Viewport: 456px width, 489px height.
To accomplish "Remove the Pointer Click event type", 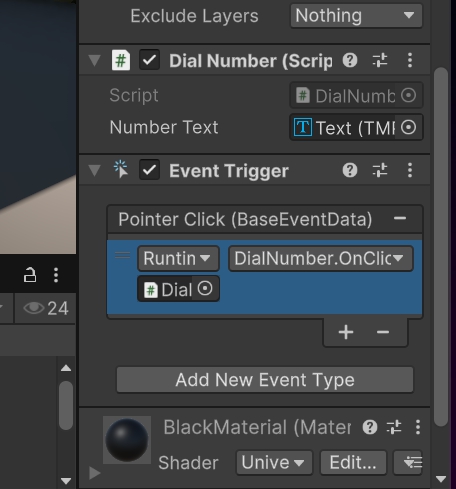I will pyautogui.click(x=400, y=219).
